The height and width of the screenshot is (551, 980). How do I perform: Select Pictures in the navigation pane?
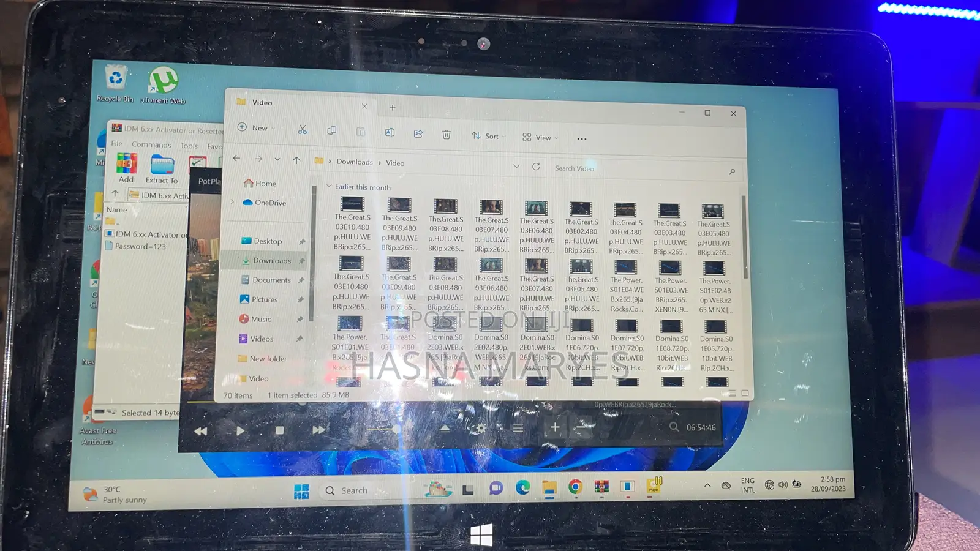[258, 299]
